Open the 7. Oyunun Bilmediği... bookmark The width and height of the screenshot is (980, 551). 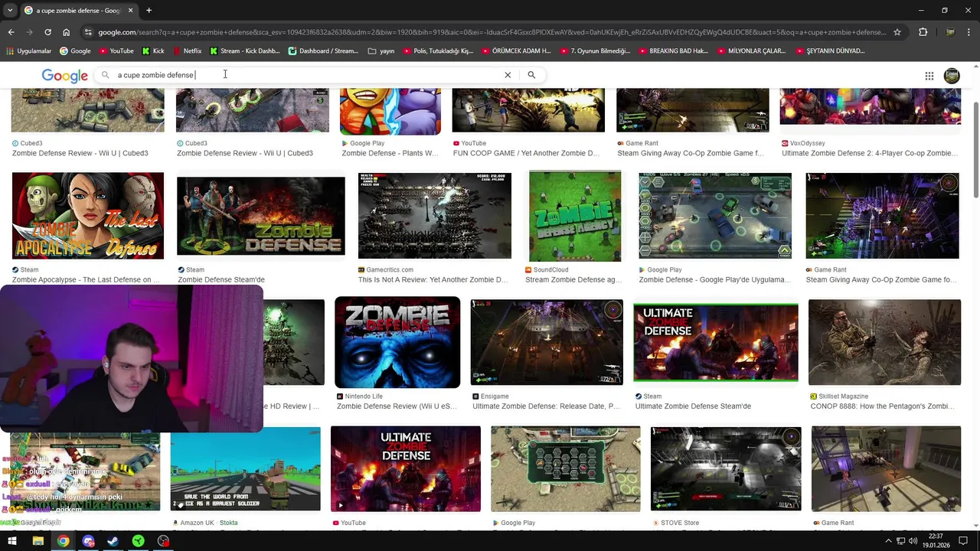point(595,51)
